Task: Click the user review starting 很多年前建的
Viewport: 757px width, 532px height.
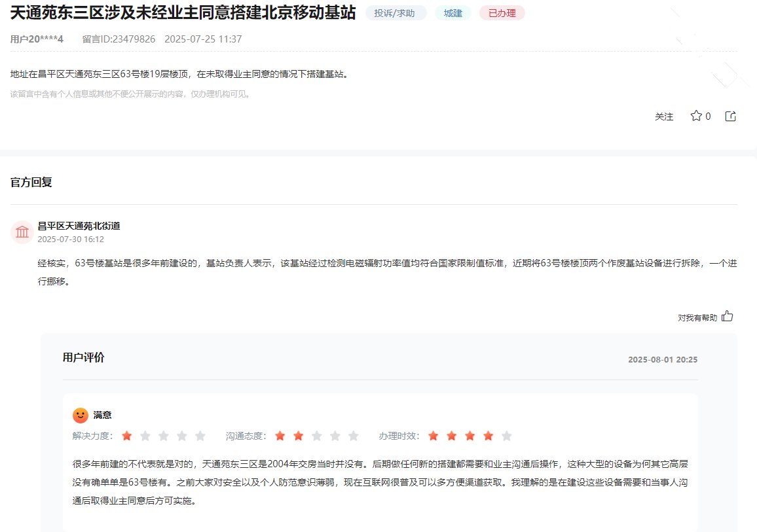Action: (x=380, y=482)
